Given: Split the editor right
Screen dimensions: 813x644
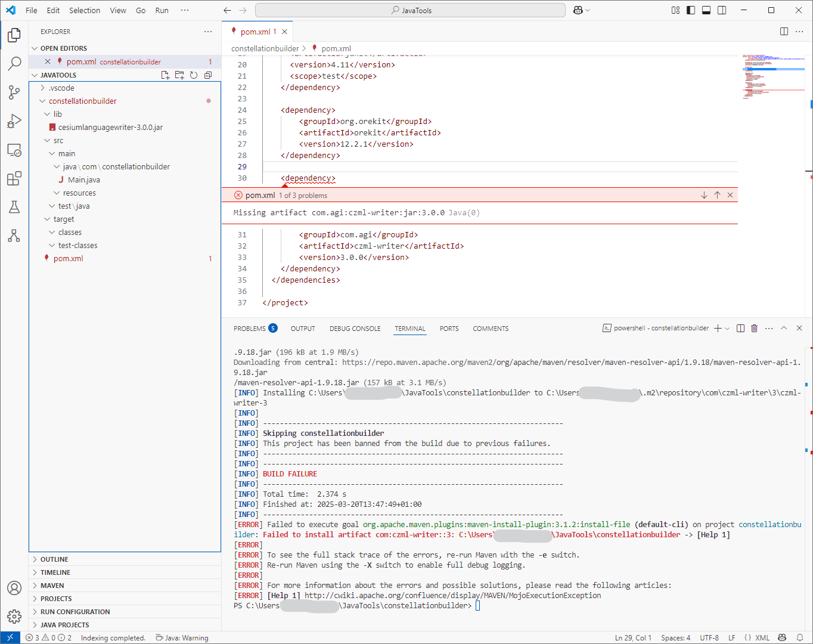Looking at the screenshot, I should click(x=784, y=32).
